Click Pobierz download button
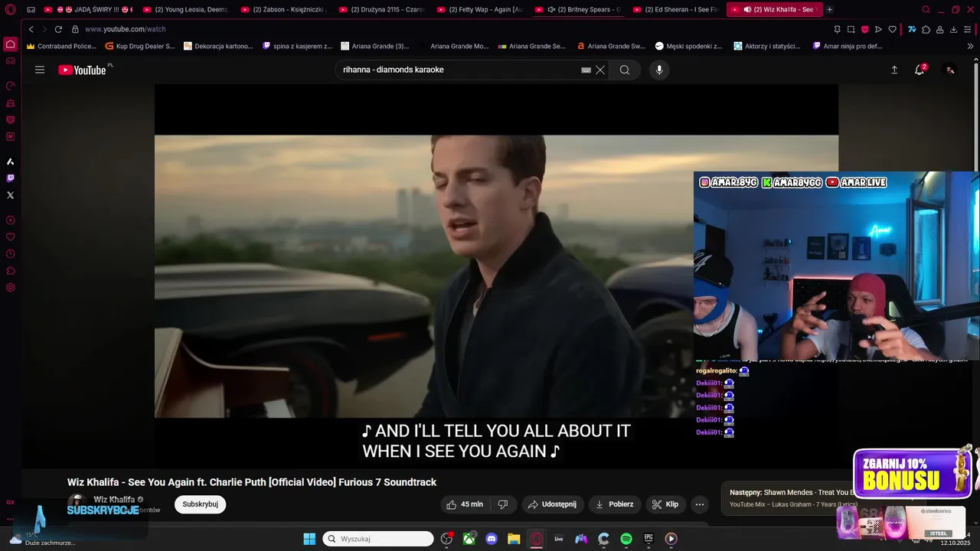The width and height of the screenshot is (980, 551). pyautogui.click(x=615, y=504)
